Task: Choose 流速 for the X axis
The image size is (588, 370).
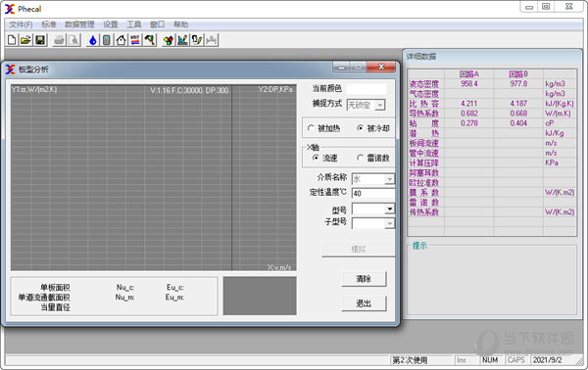Action: (316, 158)
